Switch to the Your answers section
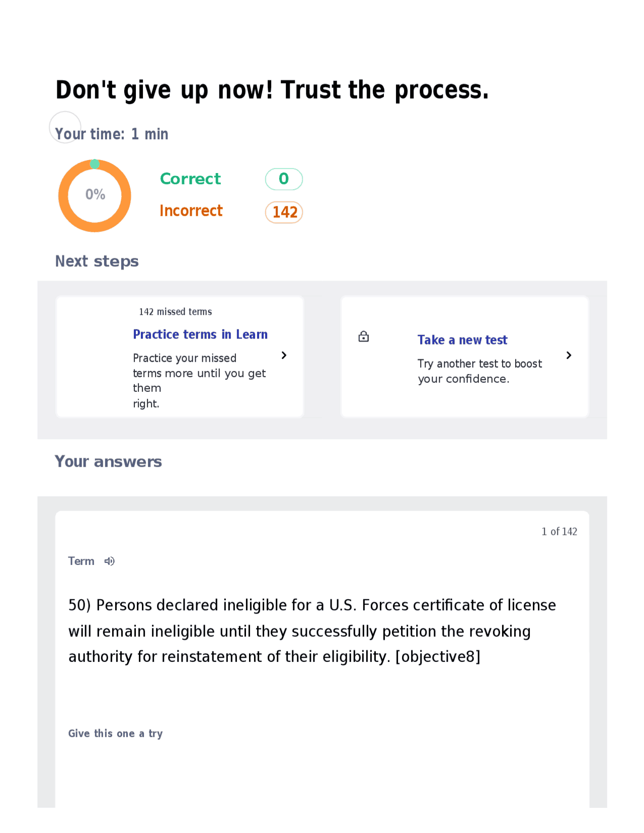Viewport: 644px width, 833px height. pyautogui.click(x=108, y=461)
